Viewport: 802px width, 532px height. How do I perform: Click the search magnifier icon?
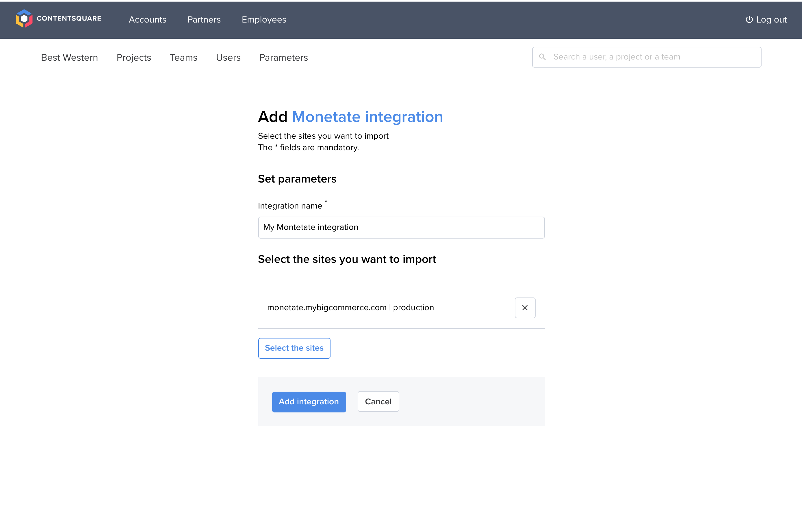tap(542, 57)
